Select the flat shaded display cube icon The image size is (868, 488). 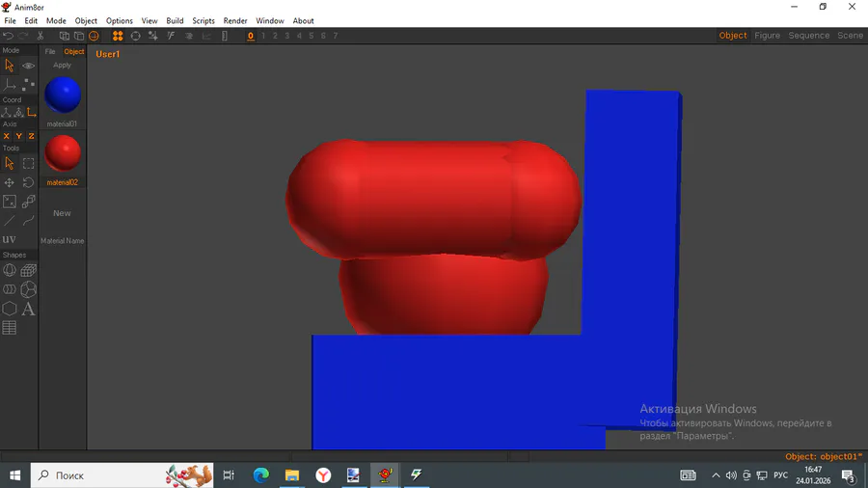(x=79, y=36)
